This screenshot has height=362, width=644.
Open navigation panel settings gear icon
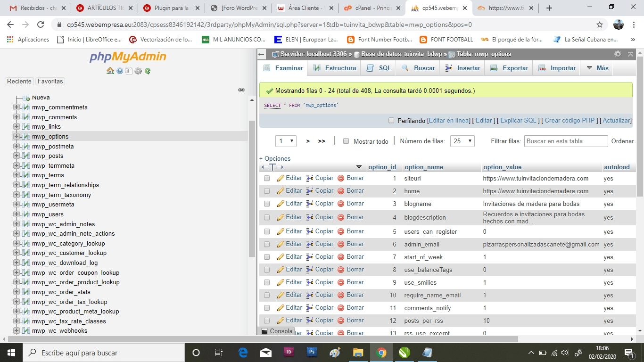coord(138,71)
